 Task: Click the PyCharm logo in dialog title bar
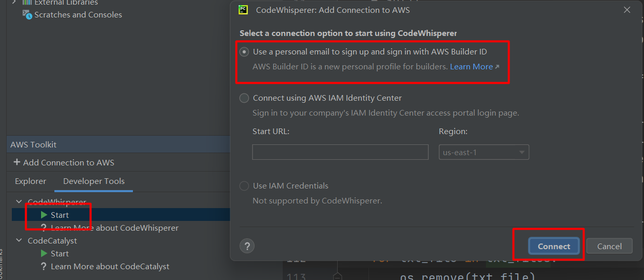[244, 10]
